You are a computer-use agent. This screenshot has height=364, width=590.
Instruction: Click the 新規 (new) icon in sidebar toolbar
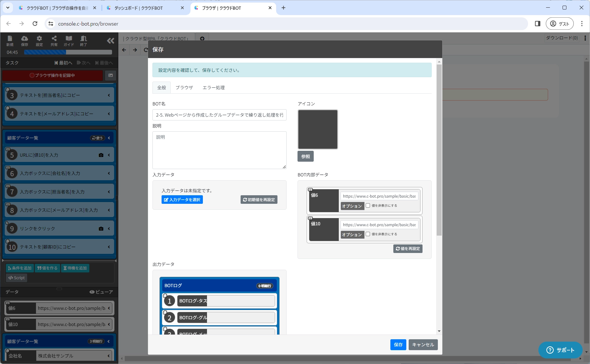(10, 41)
